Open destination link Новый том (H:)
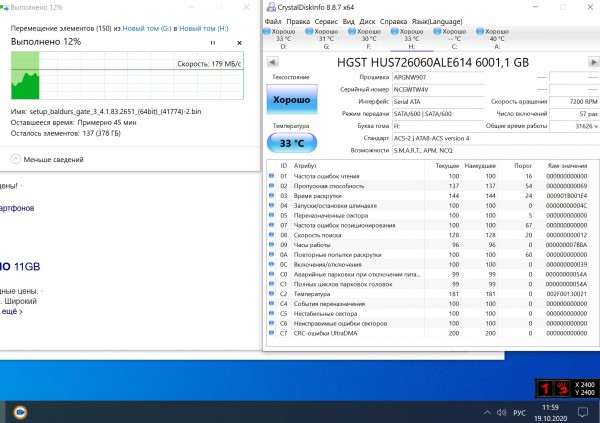This screenshot has height=423, width=600. (210, 30)
